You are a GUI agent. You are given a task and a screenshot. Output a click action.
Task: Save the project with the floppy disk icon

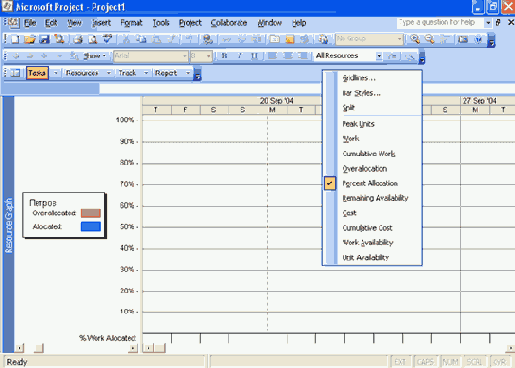tap(44, 39)
